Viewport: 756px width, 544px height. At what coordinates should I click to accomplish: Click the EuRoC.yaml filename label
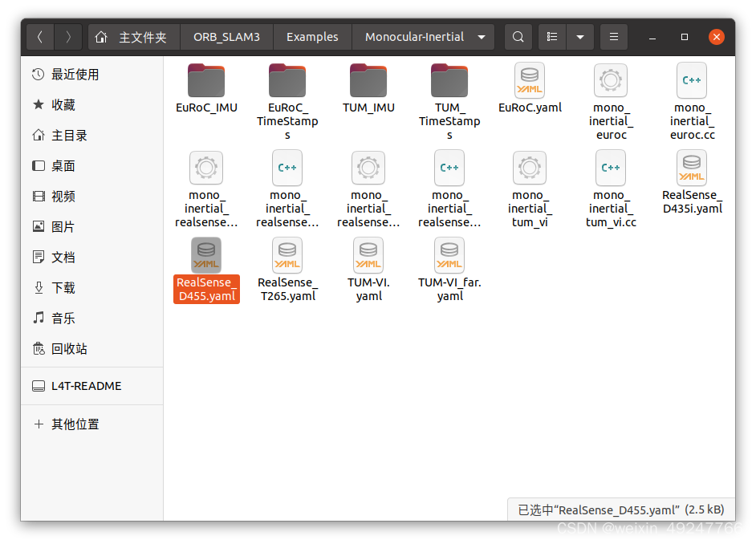(530, 108)
